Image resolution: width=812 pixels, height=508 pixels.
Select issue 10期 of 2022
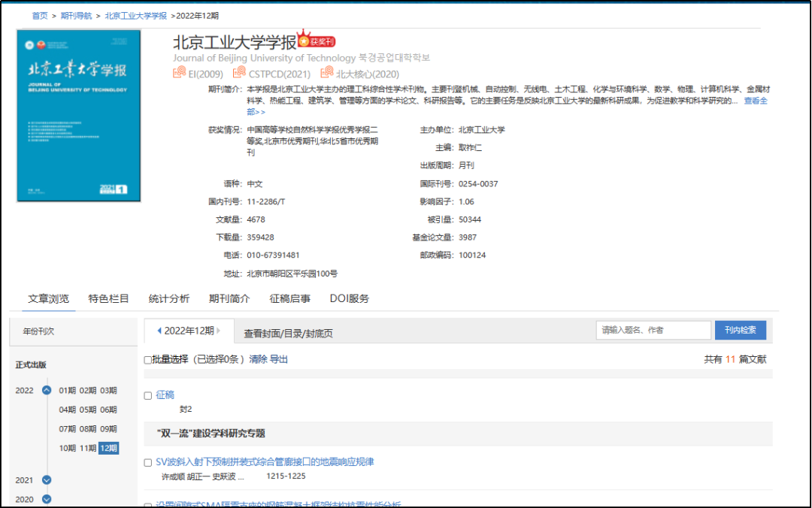(x=68, y=448)
